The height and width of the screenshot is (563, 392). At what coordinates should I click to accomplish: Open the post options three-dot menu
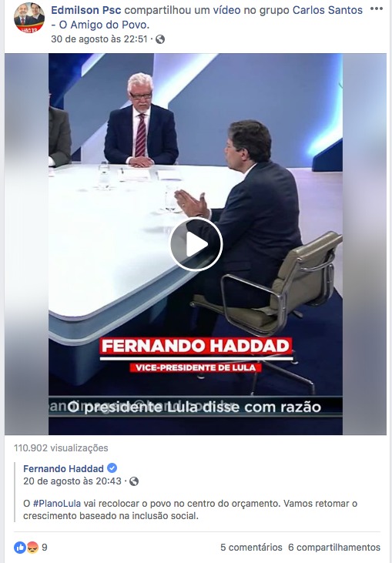point(376,9)
